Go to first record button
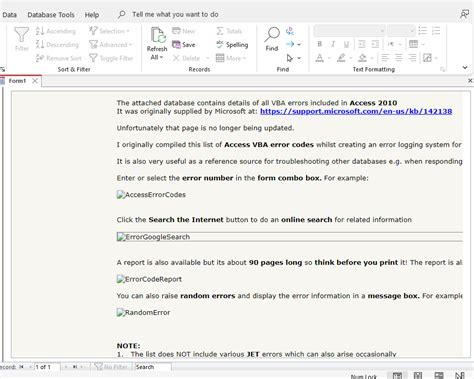This screenshot has width=474, height=379. 22,367
